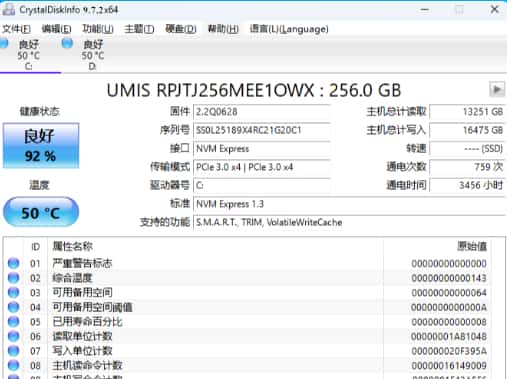
Task: Click raw value 0000000000008
Action: click(x=449, y=322)
